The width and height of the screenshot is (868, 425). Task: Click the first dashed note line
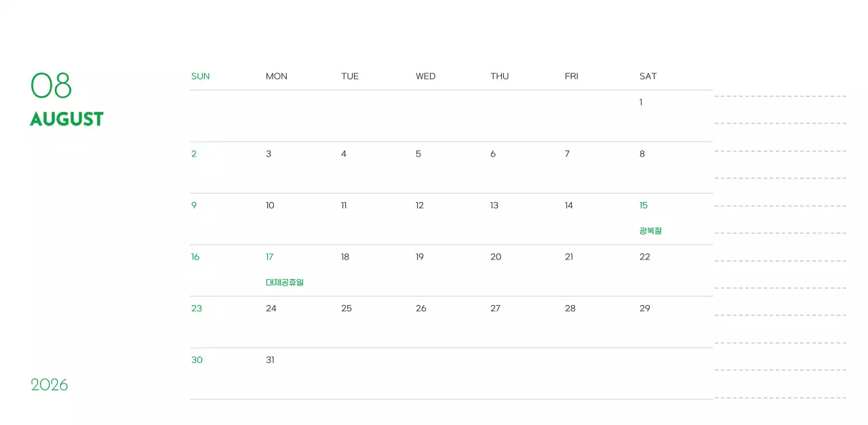780,96
